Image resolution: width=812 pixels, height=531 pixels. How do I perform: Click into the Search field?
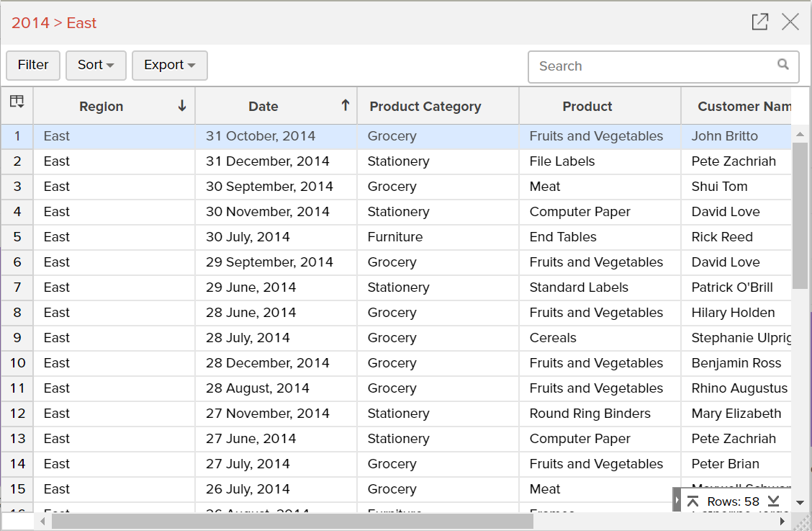[x=655, y=66]
